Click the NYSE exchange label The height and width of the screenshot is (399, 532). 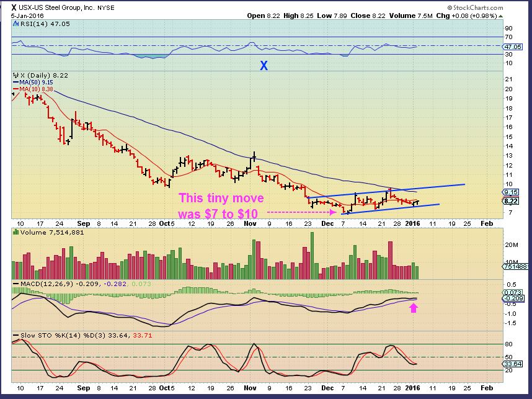coord(106,8)
